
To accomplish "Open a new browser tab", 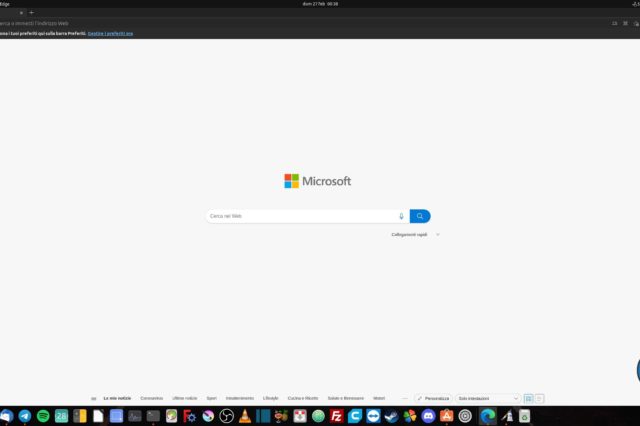I will [31, 13].
